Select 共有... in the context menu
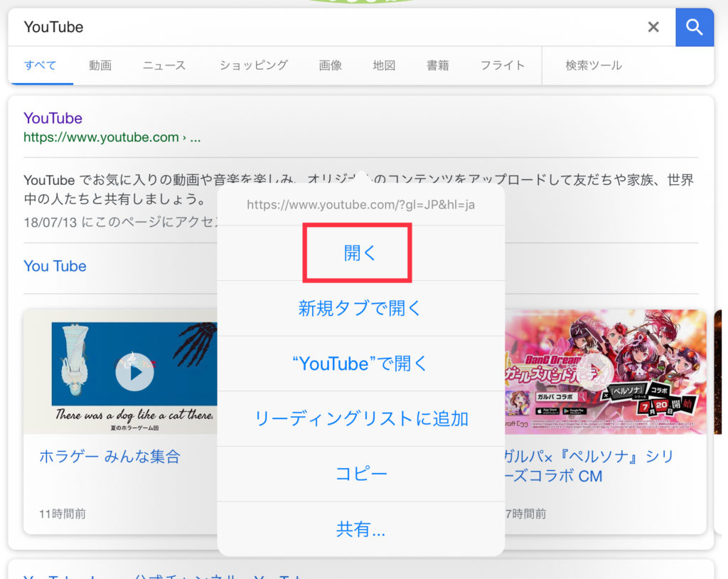The image size is (728, 579). (x=360, y=528)
